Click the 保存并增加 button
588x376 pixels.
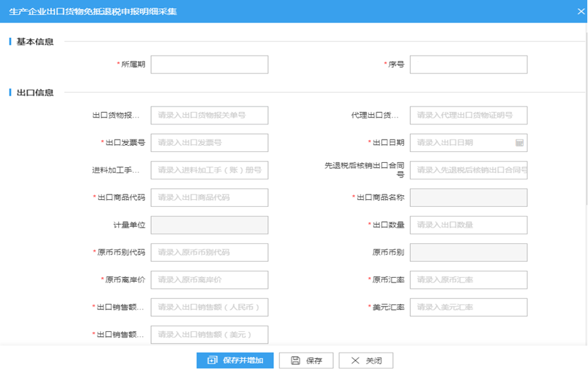tap(235, 361)
